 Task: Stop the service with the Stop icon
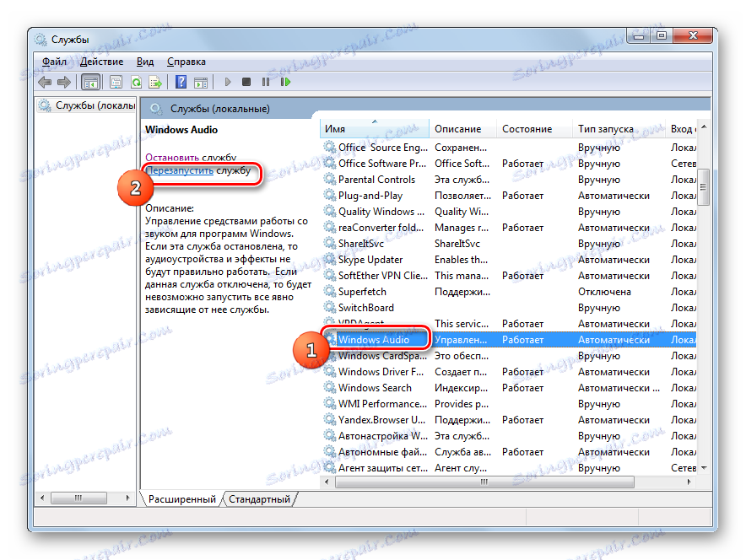click(x=246, y=83)
